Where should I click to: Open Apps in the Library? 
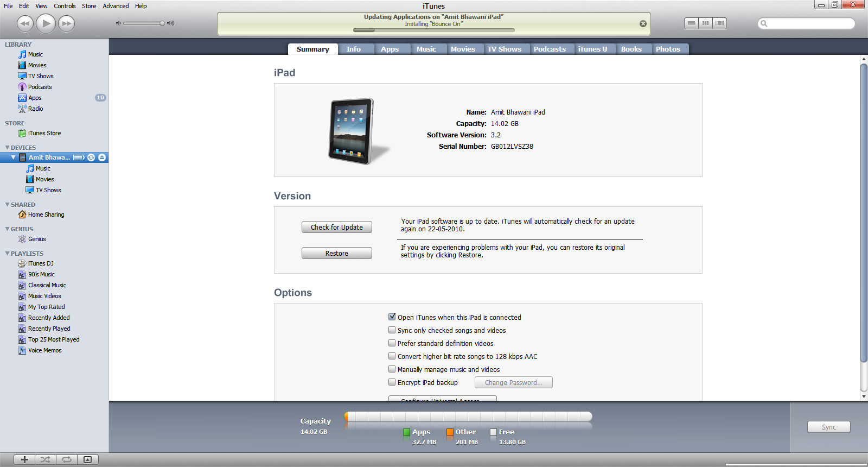coord(35,98)
